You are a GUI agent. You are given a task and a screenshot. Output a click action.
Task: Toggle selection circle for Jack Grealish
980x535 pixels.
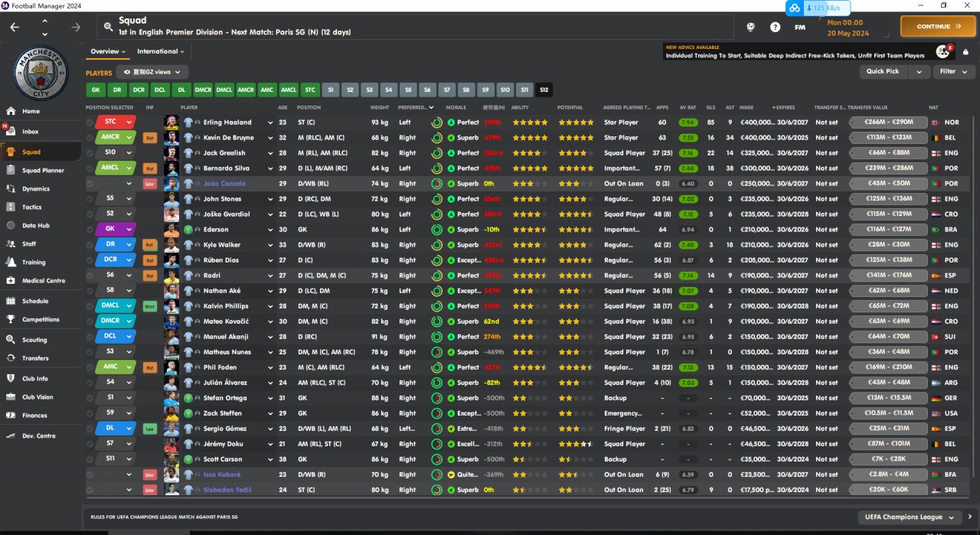[x=90, y=153]
